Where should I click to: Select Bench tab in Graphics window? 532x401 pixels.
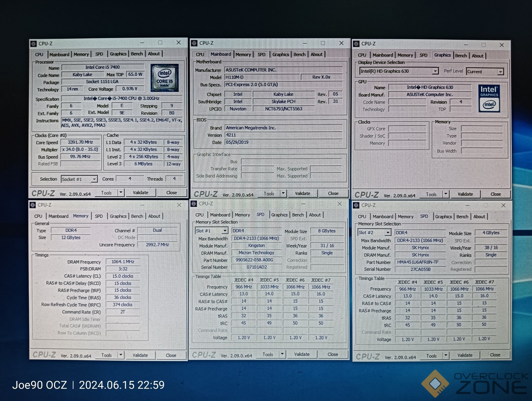(x=461, y=55)
